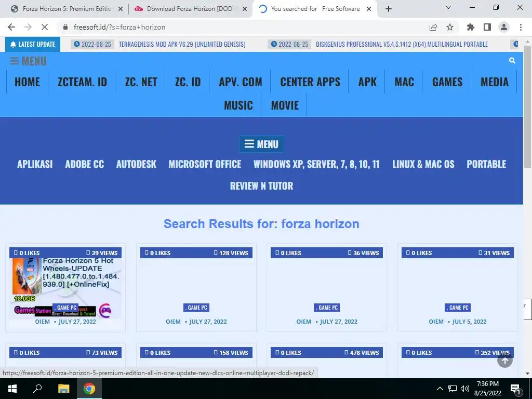Open the MOVIE nav item
The height and width of the screenshot is (399, 532).
[285, 105]
